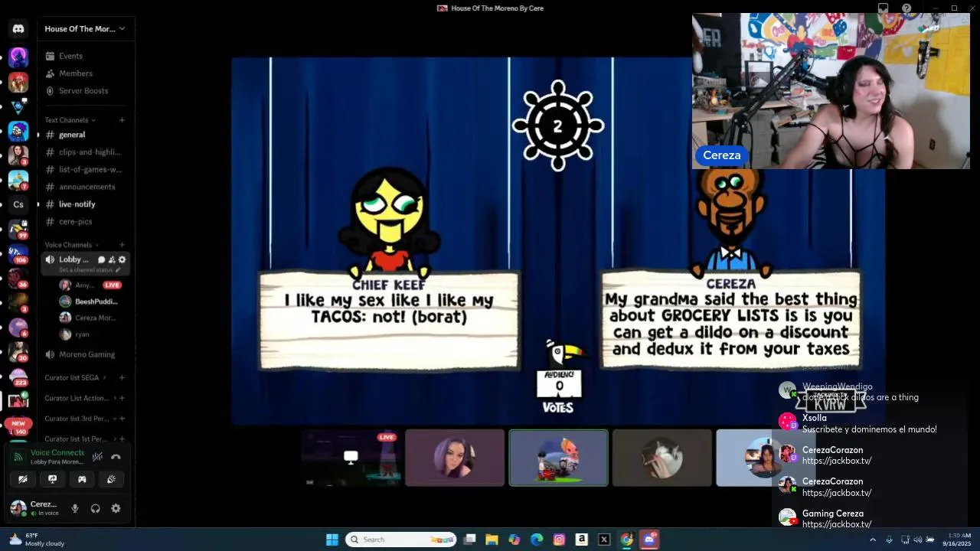Click the LIVE badge next to Amy
The image size is (980, 551).
coord(112,285)
